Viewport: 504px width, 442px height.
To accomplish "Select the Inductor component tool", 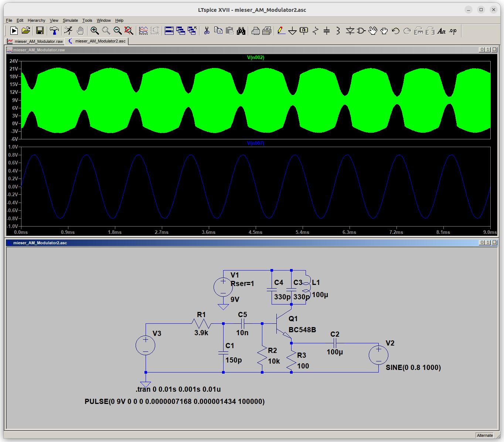I will (338, 31).
